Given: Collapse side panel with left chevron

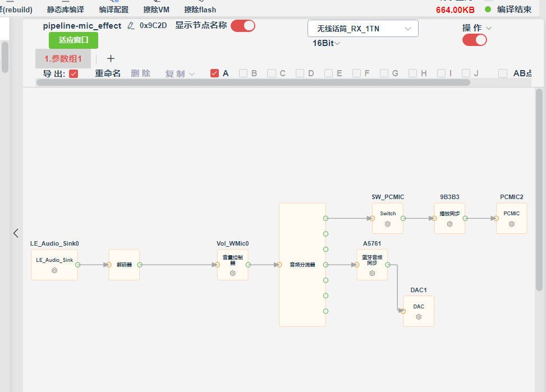Looking at the screenshot, I should click(16, 233).
